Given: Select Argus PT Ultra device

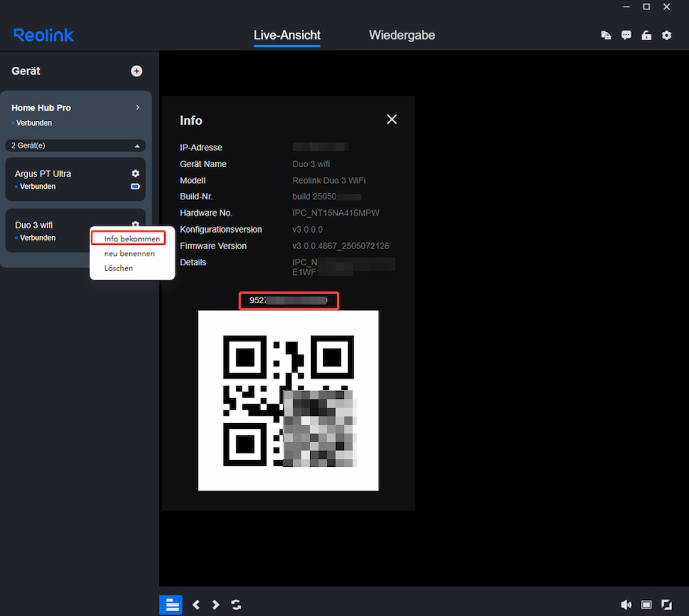Looking at the screenshot, I should pyautogui.click(x=76, y=179).
